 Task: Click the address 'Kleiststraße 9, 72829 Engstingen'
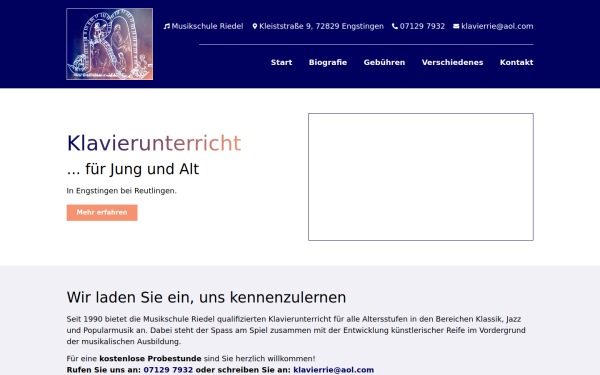[321, 26]
